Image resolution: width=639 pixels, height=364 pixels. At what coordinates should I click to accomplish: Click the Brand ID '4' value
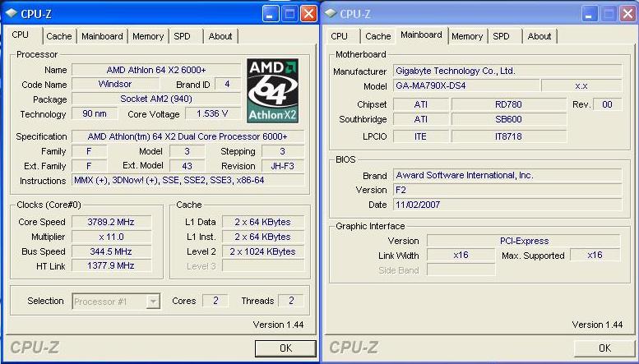point(228,84)
